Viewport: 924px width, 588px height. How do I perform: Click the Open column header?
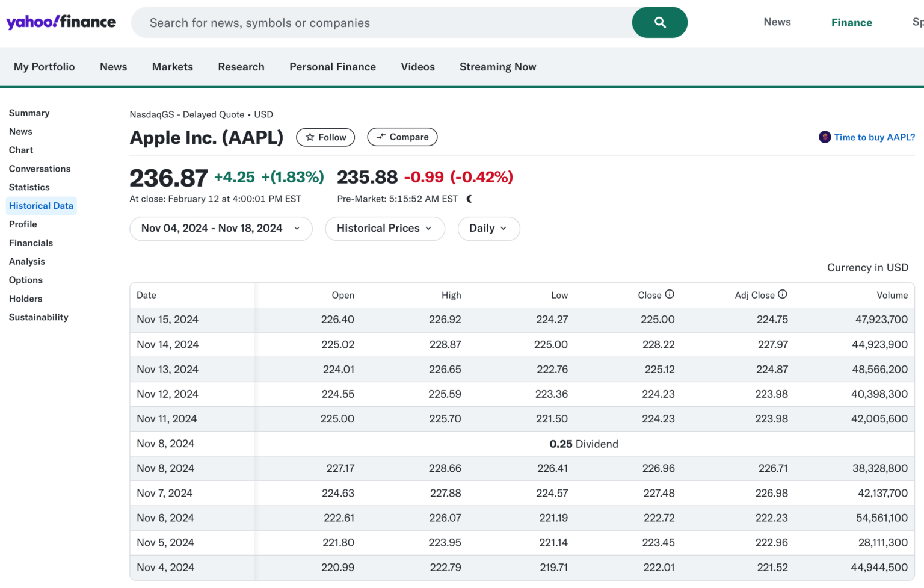[343, 295]
